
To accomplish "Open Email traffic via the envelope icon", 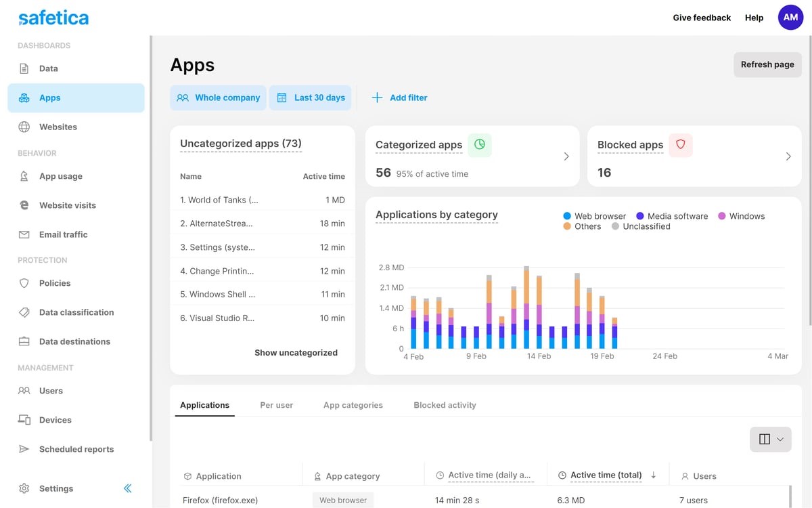I will [24, 234].
